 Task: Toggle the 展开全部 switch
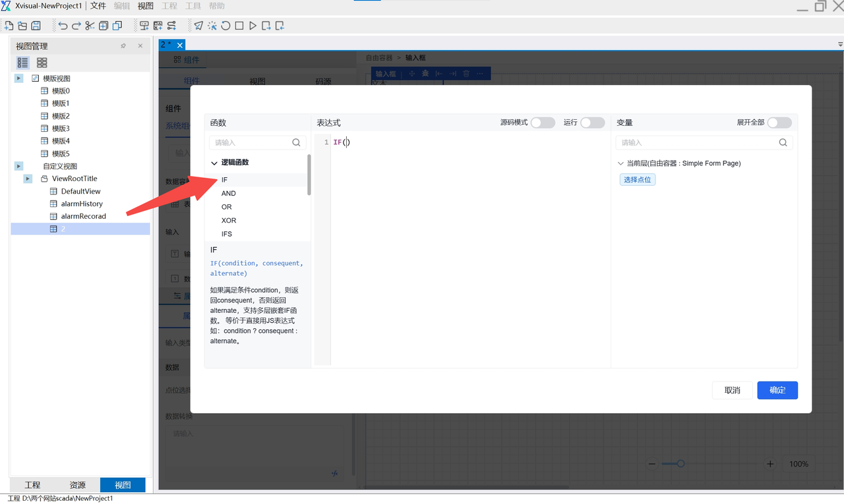779,123
